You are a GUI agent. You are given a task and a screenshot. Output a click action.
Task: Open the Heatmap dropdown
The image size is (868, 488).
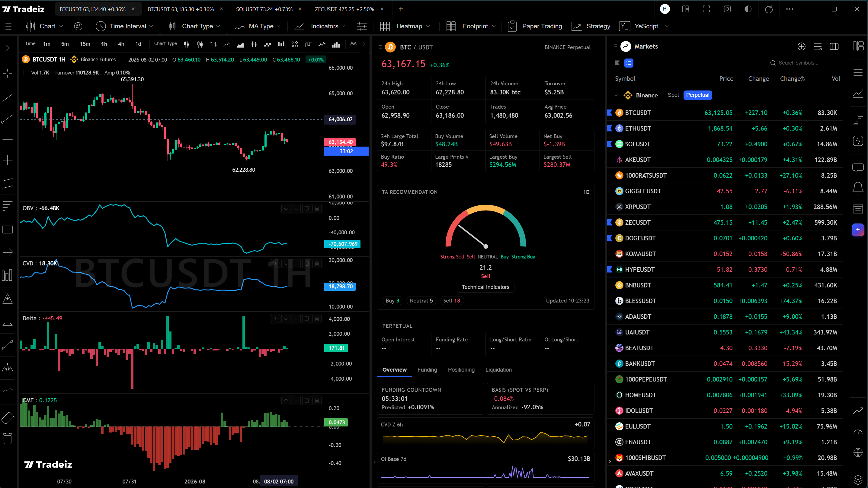pos(405,26)
